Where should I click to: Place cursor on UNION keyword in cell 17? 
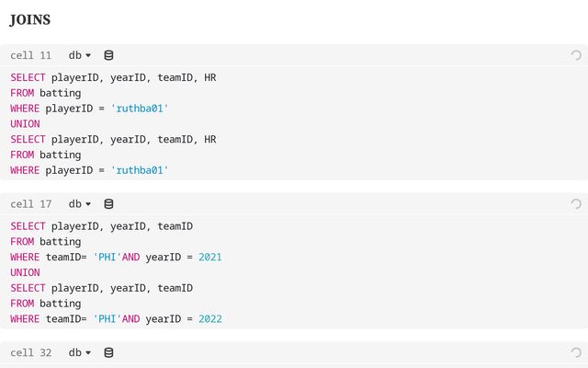[x=25, y=272]
